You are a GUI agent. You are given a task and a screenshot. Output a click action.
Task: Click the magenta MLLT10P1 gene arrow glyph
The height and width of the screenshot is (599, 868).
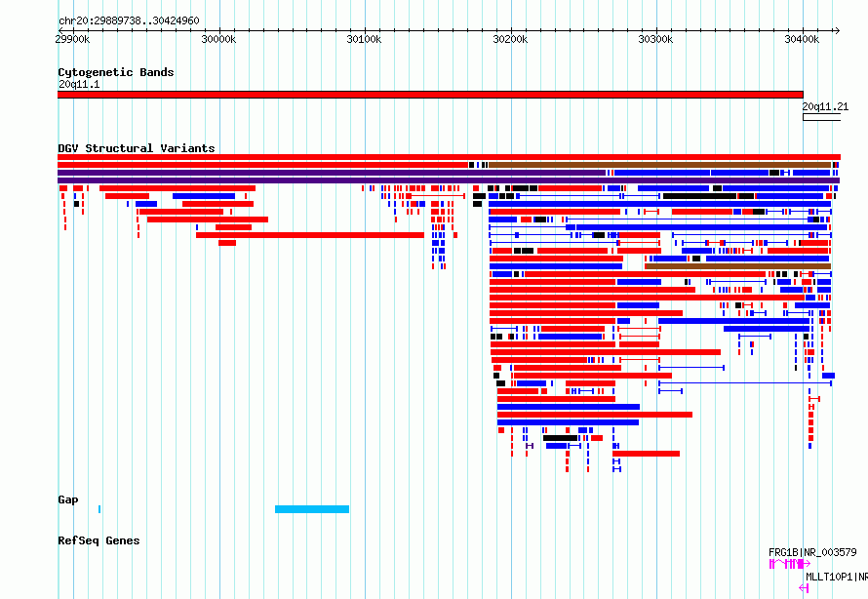[804, 588]
